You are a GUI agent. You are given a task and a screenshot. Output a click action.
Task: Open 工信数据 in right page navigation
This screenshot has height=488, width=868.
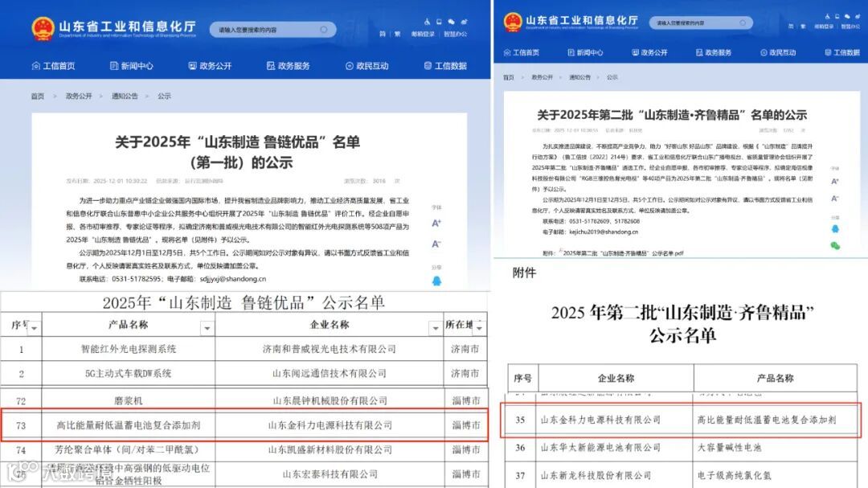[842, 52]
